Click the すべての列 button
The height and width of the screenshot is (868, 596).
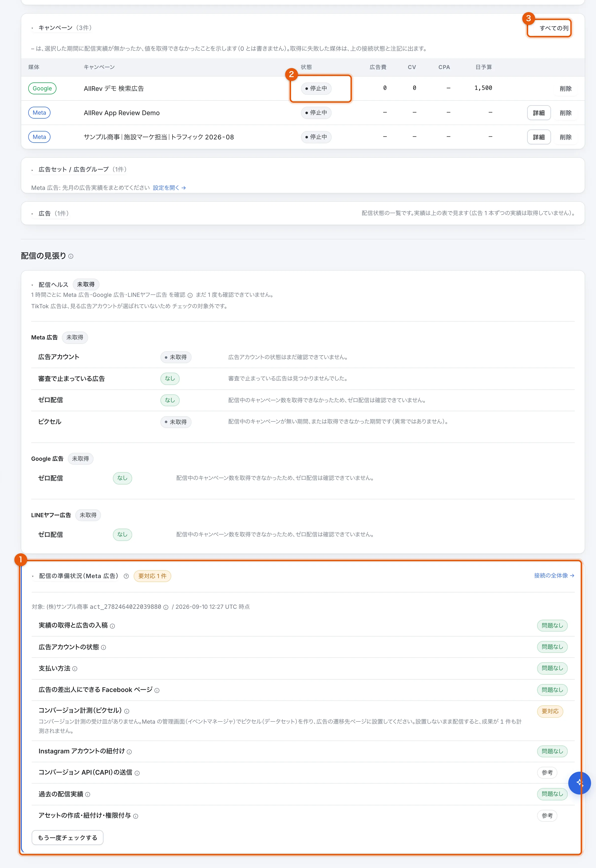tap(553, 28)
